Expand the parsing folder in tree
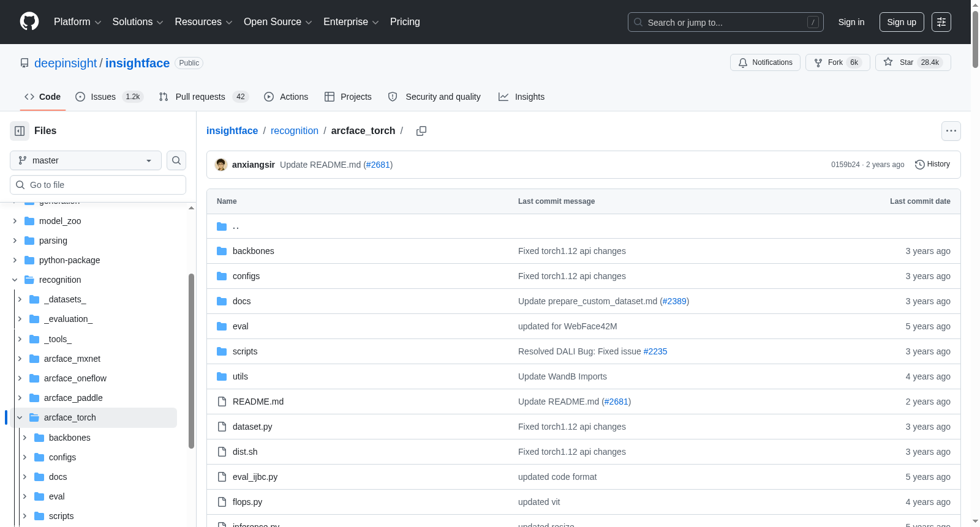The image size is (980, 527). (x=15, y=241)
